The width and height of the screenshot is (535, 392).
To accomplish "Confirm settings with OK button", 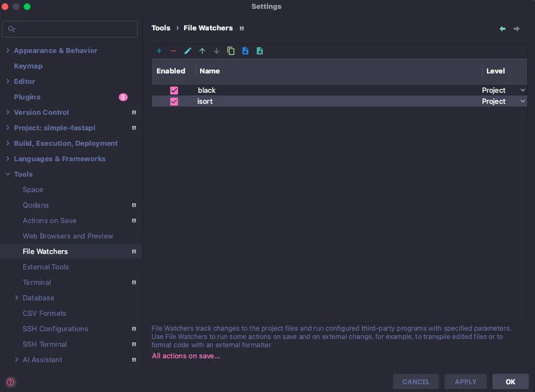I will pyautogui.click(x=511, y=382).
